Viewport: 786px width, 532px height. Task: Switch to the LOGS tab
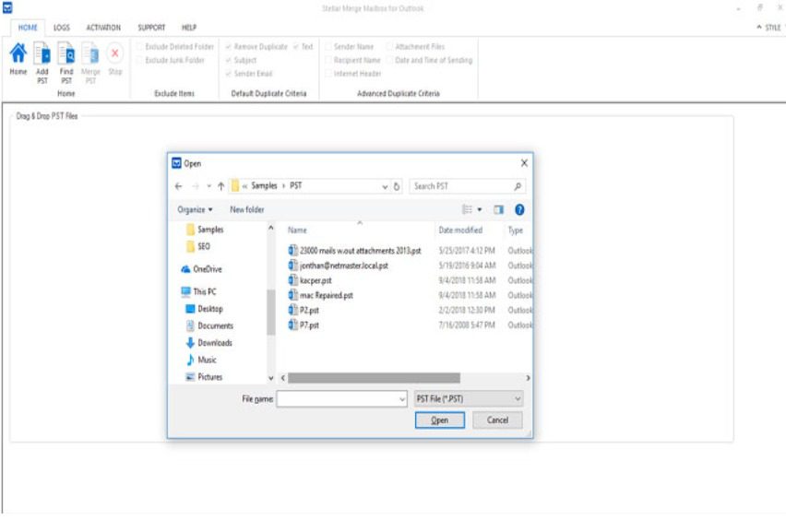coord(62,28)
